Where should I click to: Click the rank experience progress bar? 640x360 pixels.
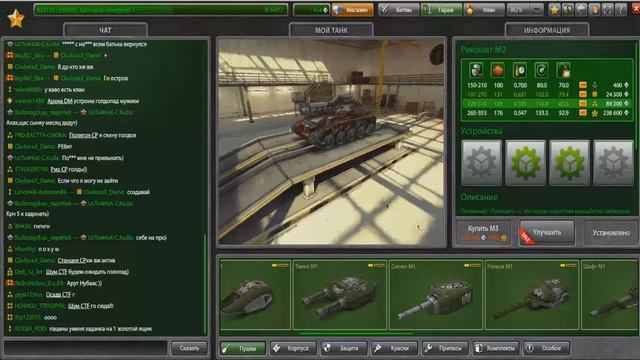161,10
